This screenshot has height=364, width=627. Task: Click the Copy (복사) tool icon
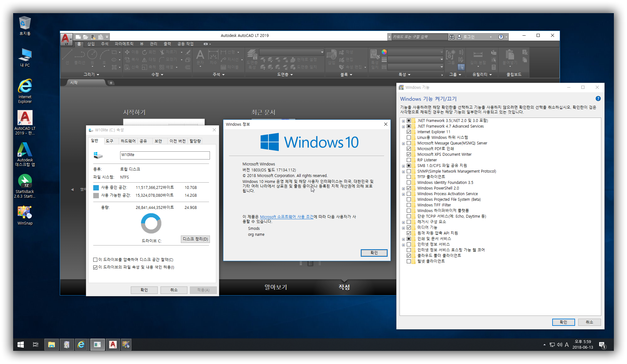[x=127, y=59]
